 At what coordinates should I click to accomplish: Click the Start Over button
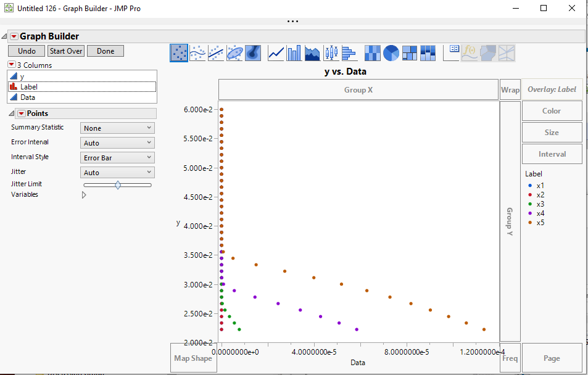click(65, 51)
